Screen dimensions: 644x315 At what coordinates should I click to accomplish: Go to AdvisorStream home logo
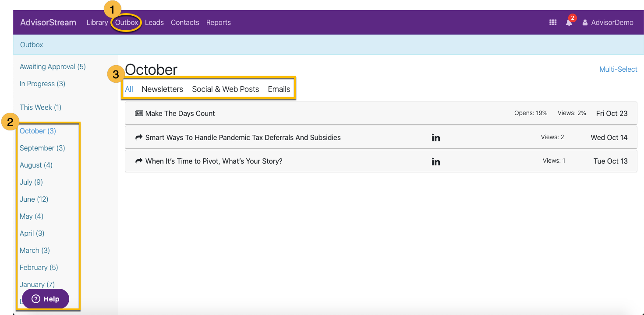[x=48, y=22]
